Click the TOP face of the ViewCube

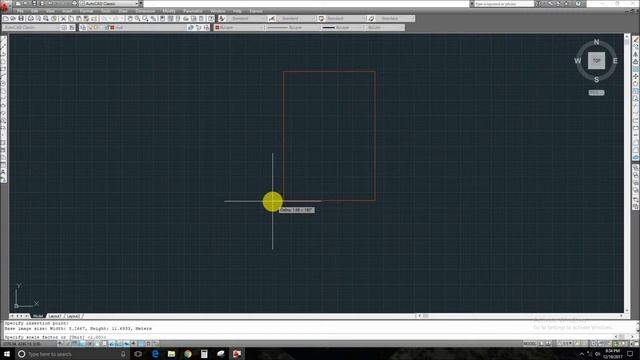click(596, 60)
